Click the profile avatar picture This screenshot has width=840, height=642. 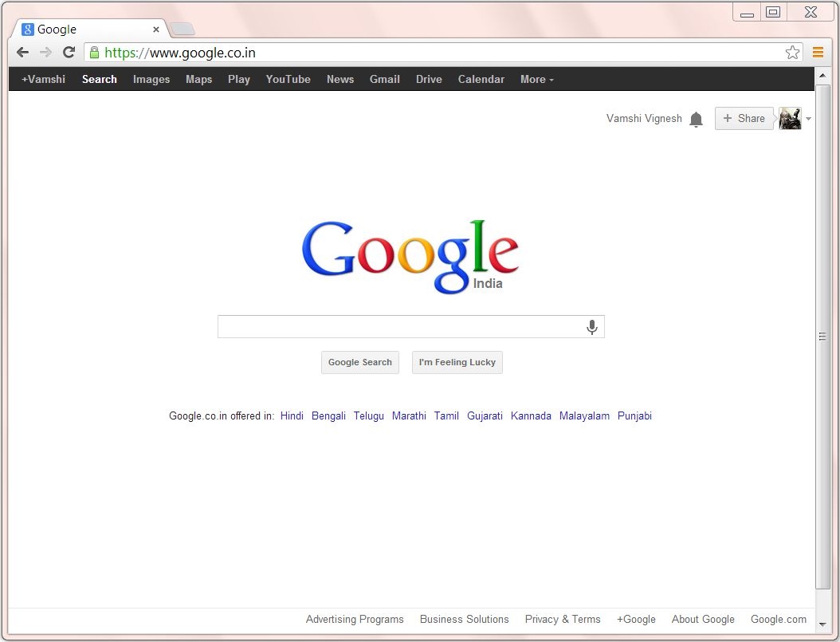[790, 119]
